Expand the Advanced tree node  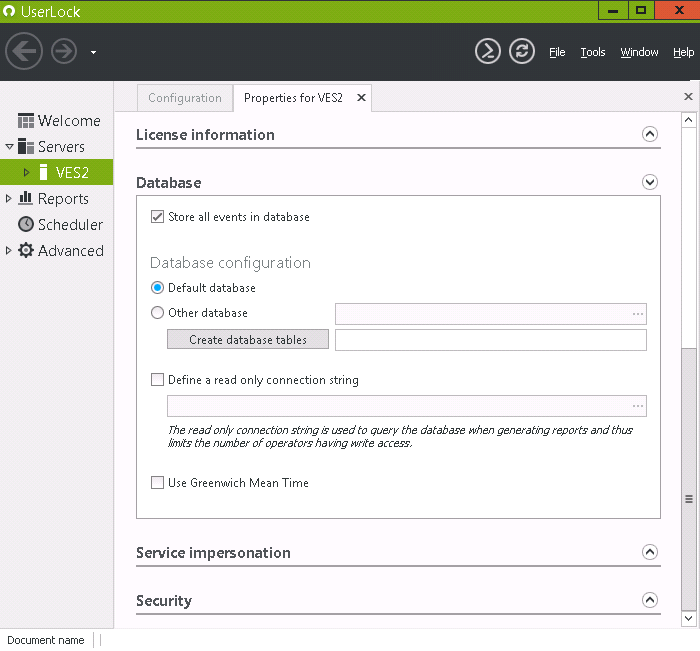(8, 250)
